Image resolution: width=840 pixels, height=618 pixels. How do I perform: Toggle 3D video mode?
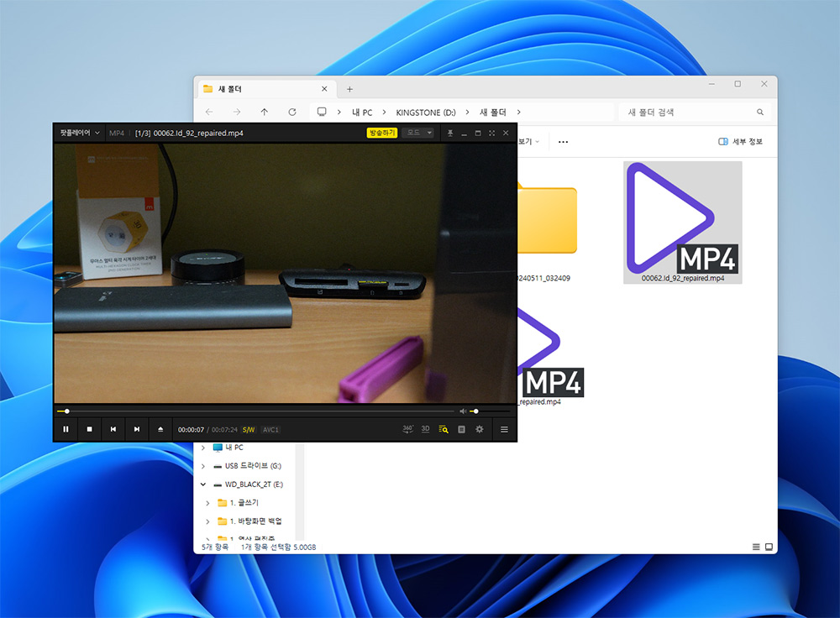[x=425, y=429]
